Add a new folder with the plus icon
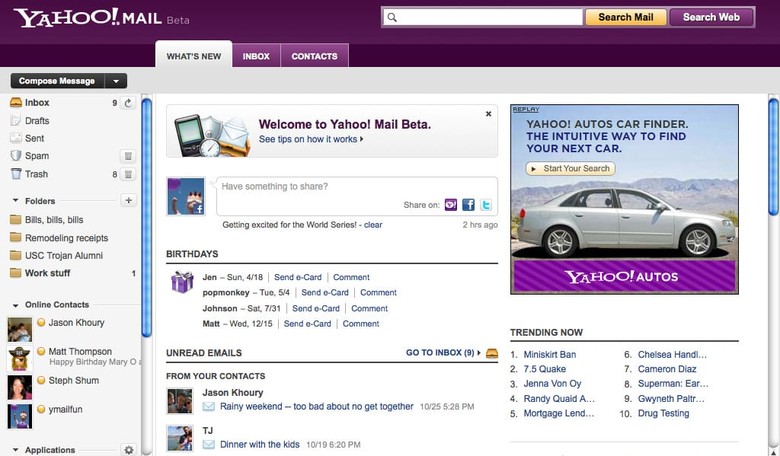Viewport: 780px width, 456px height. pos(128,200)
